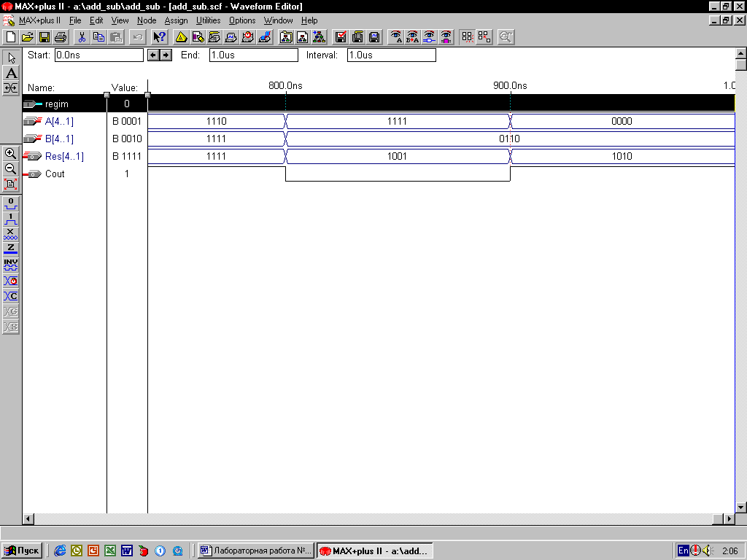Select the regim input node
747x560 pixels.
coord(56,104)
